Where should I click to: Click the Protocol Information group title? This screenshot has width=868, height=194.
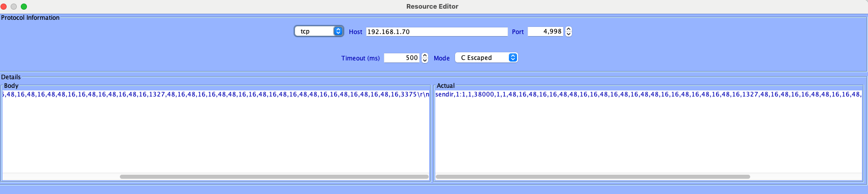pos(30,17)
